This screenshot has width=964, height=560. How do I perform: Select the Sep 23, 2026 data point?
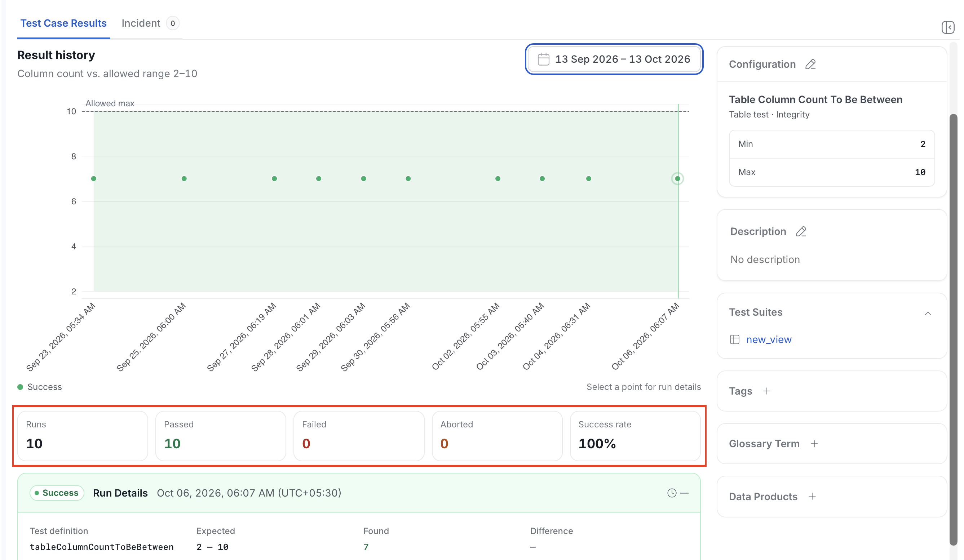(94, 178)
